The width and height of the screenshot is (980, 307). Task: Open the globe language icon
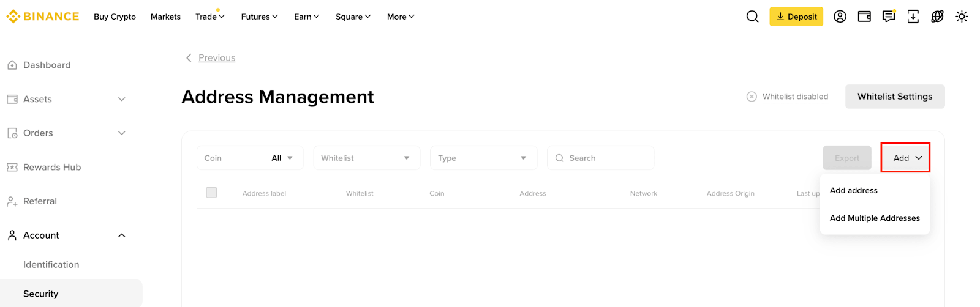[937, 17]
